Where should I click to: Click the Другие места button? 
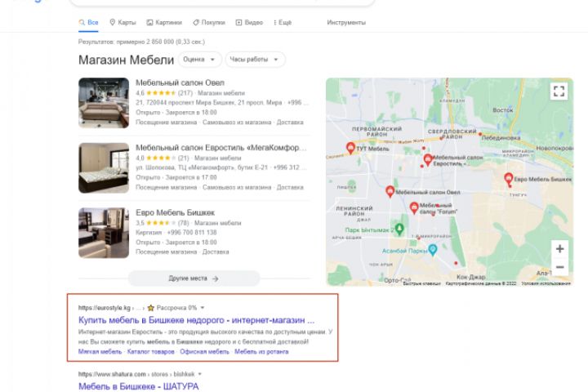point(194,278)
